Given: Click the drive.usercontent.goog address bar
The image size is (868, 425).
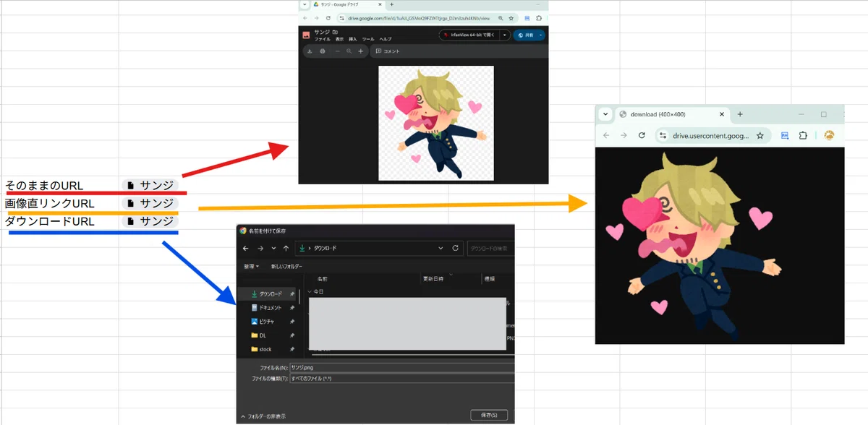Looking at the screenshot, I should [x=712, y=135].
